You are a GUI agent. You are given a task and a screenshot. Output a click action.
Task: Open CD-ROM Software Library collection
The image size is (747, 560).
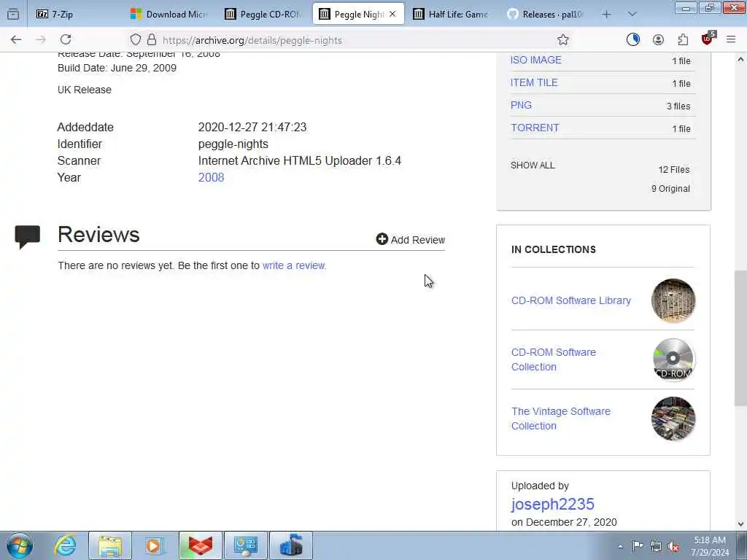click(x=571, y=300)
